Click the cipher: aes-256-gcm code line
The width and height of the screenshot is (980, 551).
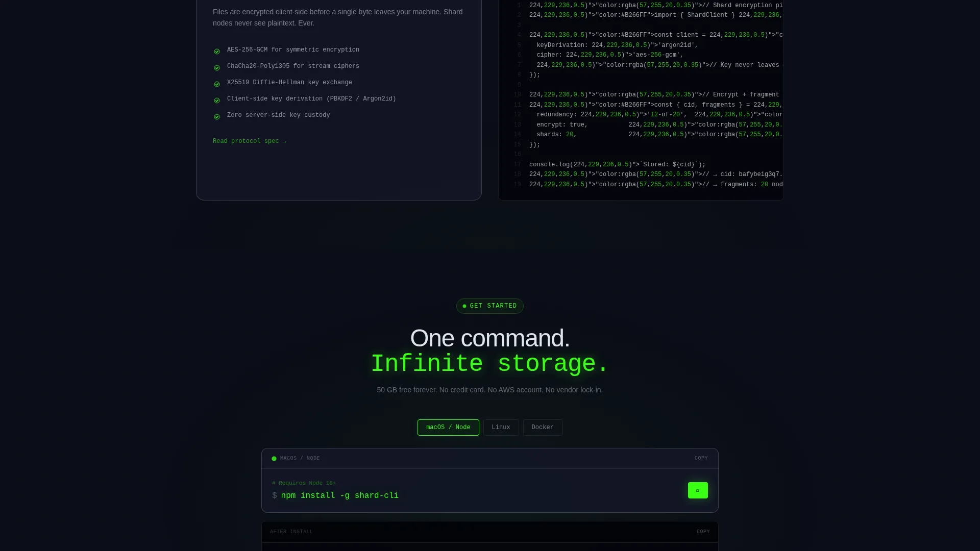tap(609, 55)
